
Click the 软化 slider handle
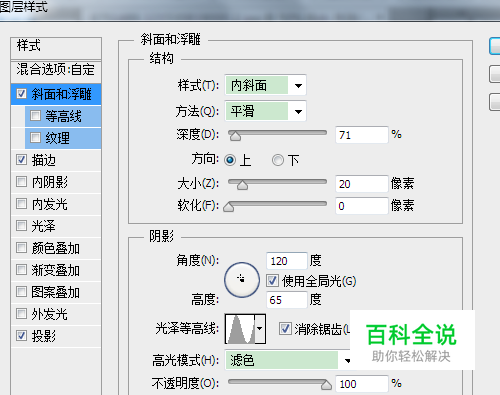(x=229, y=207)
